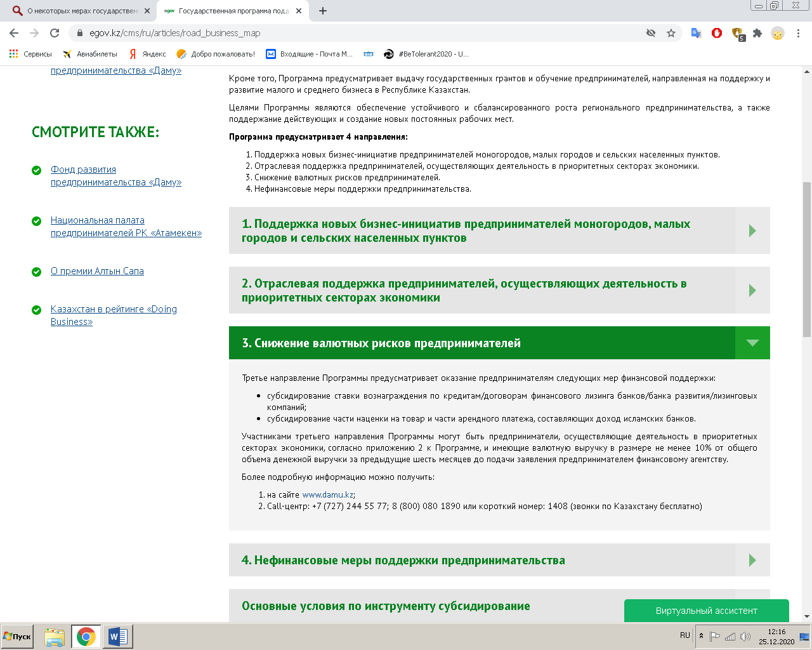The height and width of the screenshot is (650, 812).
Task: Open 'Казахстан в рейтинге «Doing Business»' link
Action: point(114,315)
